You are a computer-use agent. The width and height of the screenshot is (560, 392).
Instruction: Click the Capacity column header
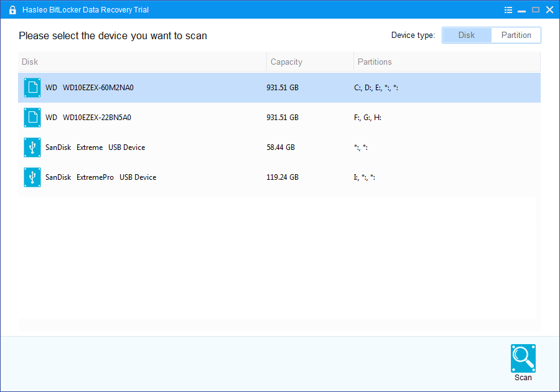click(x=310, y=62)
